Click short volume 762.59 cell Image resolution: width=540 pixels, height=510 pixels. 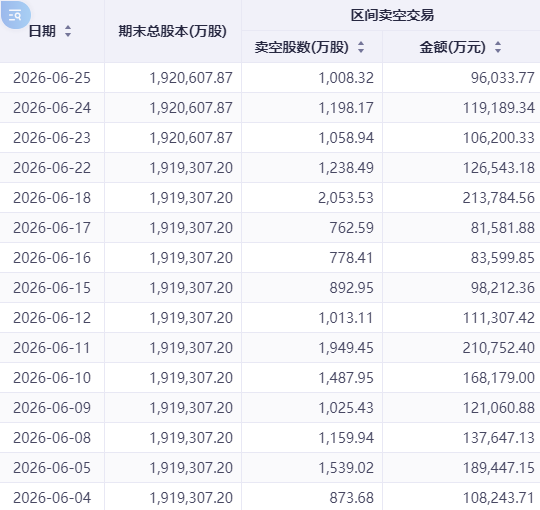(351, 228)
